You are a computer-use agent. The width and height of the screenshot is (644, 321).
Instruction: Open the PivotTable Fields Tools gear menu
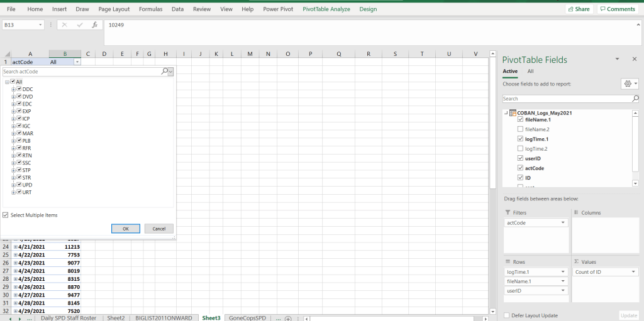point(628,84)
